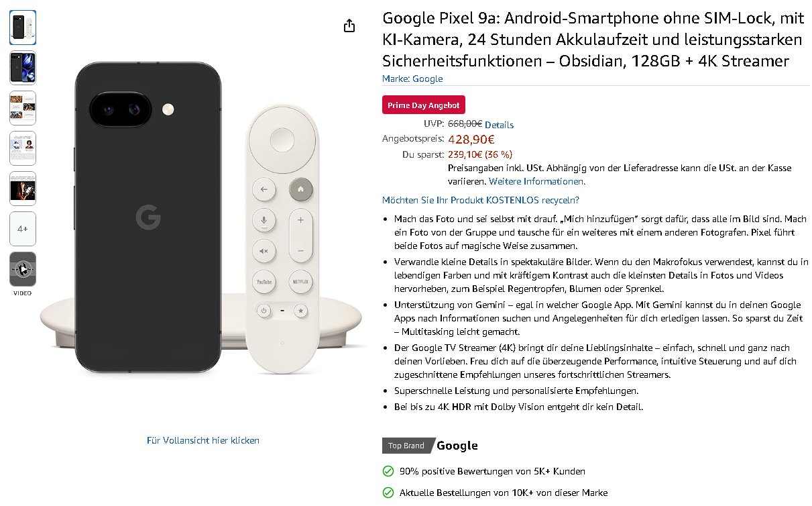Open the Weitere Informationen link
Image resolution: width=812 pixels, height=506 pixels.
(x=537, y=181)
